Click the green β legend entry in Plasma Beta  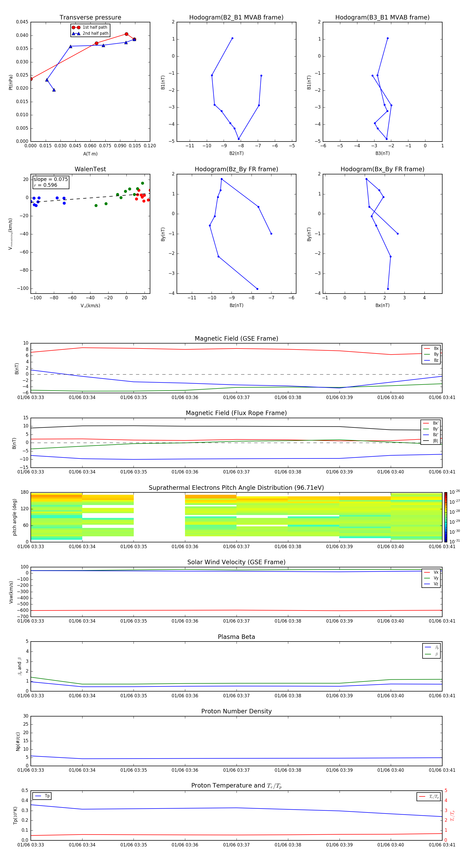(431, 654)
